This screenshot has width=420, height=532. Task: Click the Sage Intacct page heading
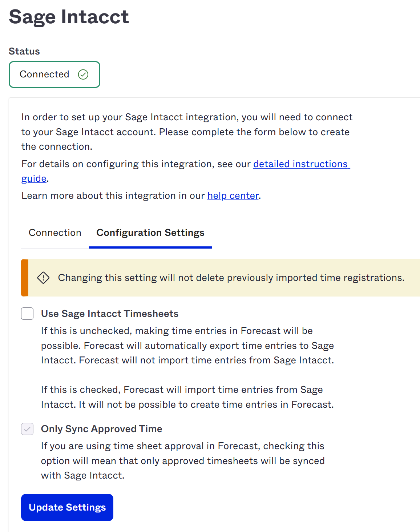pos(69,17)
